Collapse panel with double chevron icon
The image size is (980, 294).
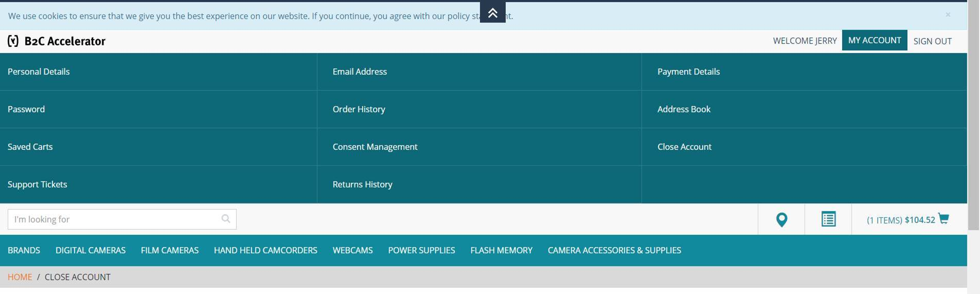(492, 13)
